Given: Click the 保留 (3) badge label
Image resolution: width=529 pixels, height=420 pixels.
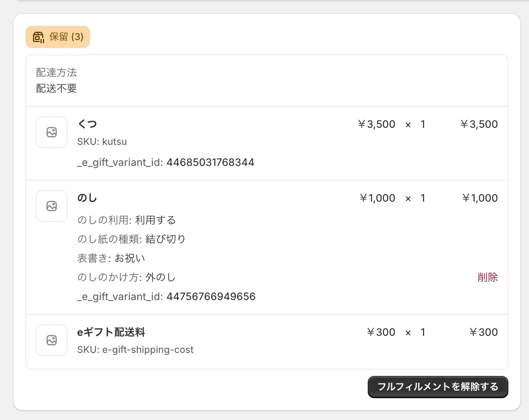Looking at the screenshot, I should coord(66,37).
